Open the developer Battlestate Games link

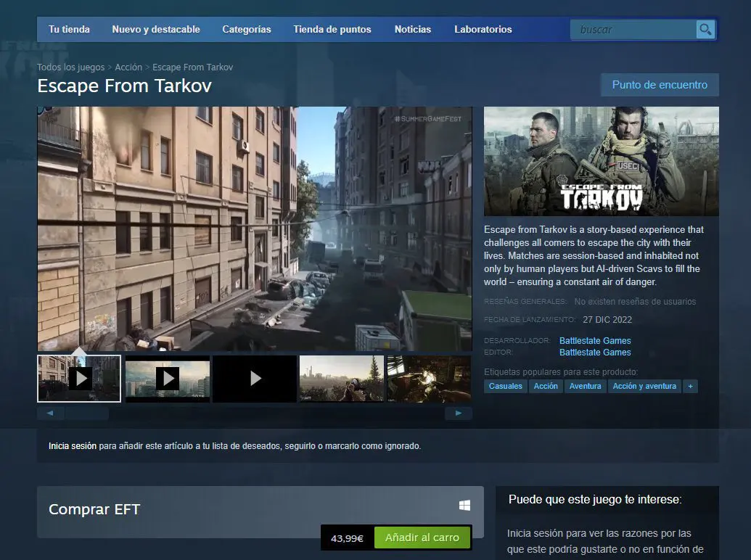[x=595, y=341]
